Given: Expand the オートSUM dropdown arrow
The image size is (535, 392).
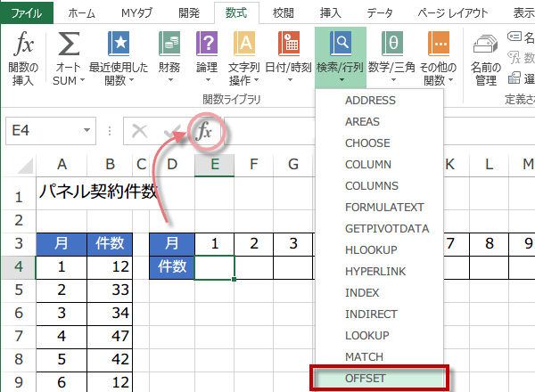Looking at the screenshot, I should [82, 80].
